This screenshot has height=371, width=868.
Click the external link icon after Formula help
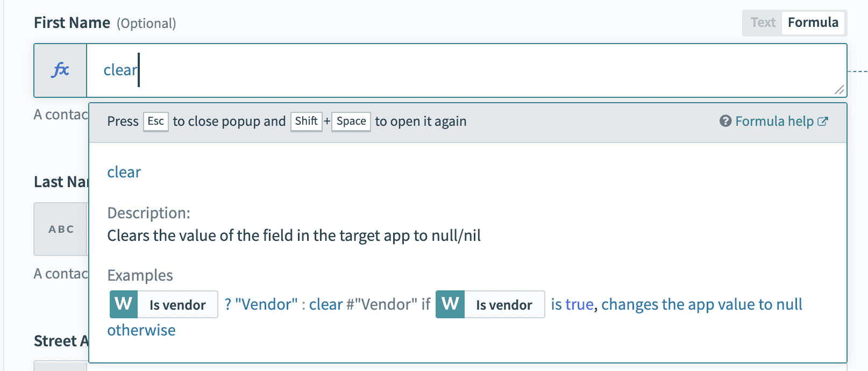[x=823, y=120]
